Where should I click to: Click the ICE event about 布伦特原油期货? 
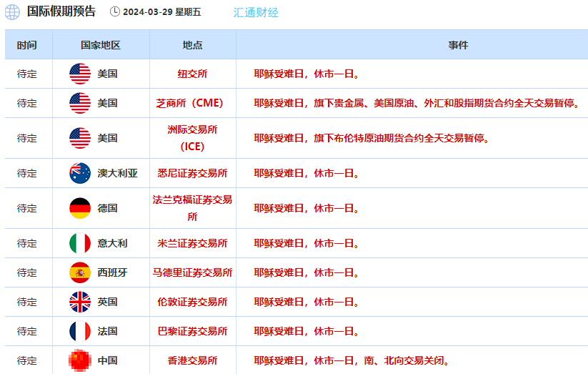tap(372, 138)
